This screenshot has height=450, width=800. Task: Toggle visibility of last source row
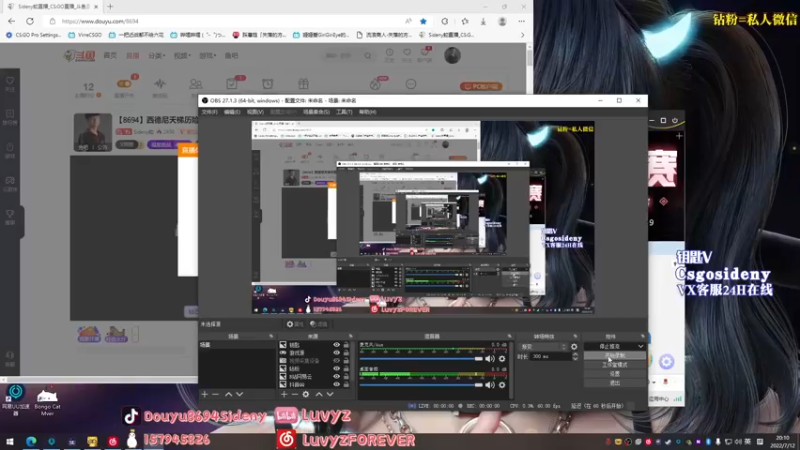pyautogui.click(x=336, y=384)
